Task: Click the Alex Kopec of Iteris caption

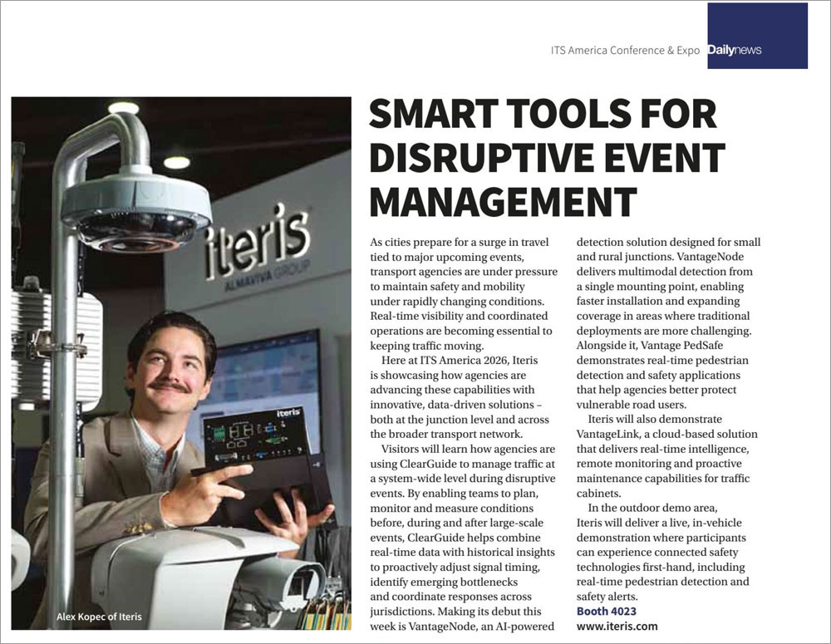Action: pyautogui.click(x=99, y=617)
